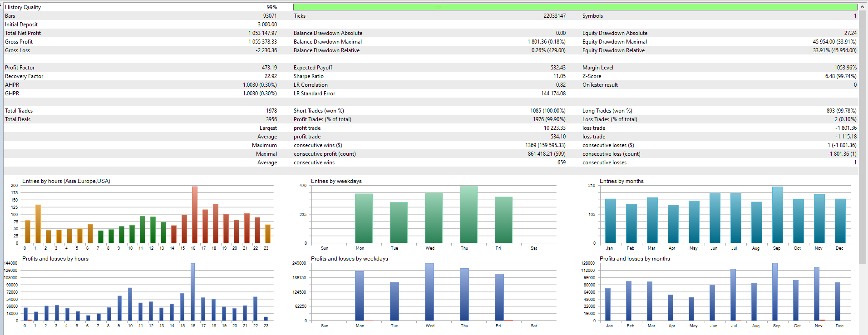The height and width of the screenshot is (335, 868).
Task: Select the consecutive profit value "861 418.21 (599)"
Action: coord(547,154)
